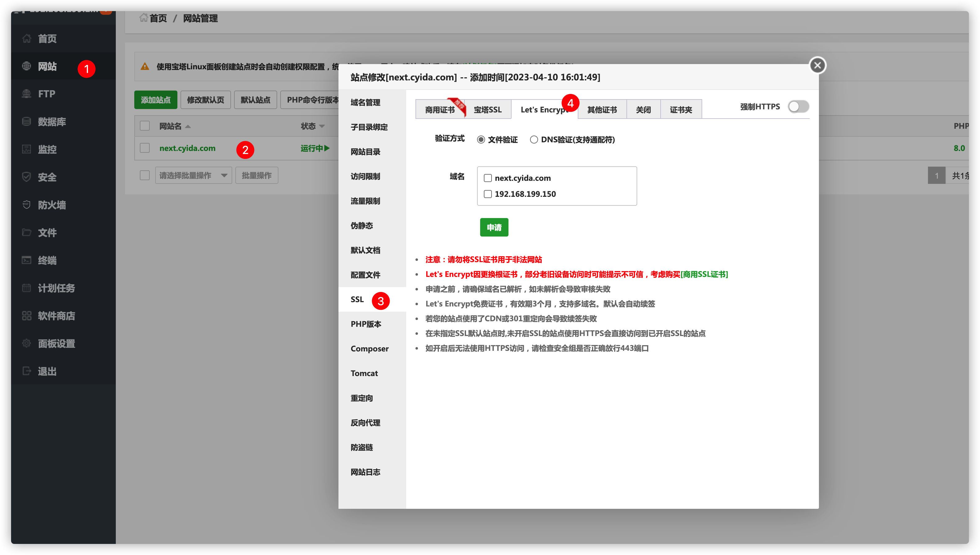980x555 pixels.
Task: Open the batch operation dropdown
Action: [193, 175]
